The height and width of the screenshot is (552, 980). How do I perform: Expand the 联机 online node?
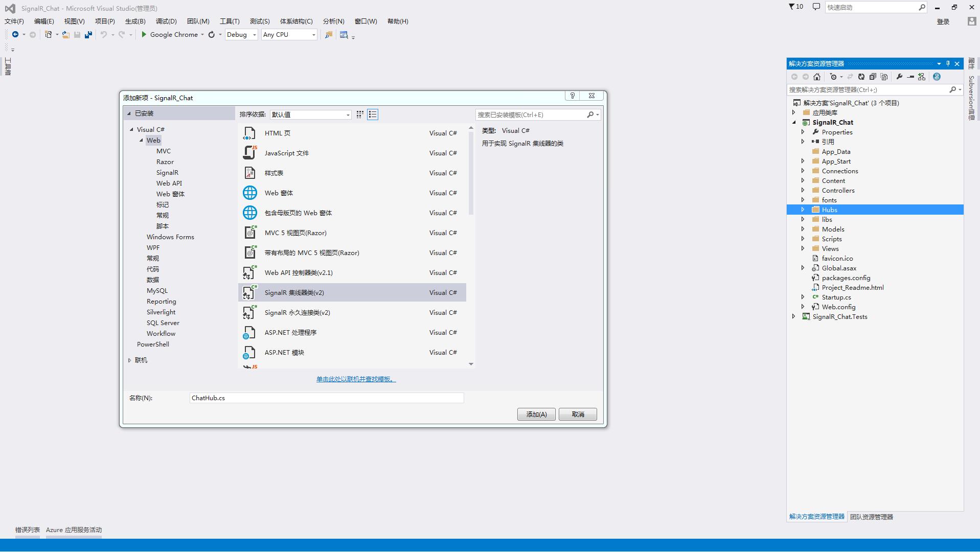click(129, 360)
